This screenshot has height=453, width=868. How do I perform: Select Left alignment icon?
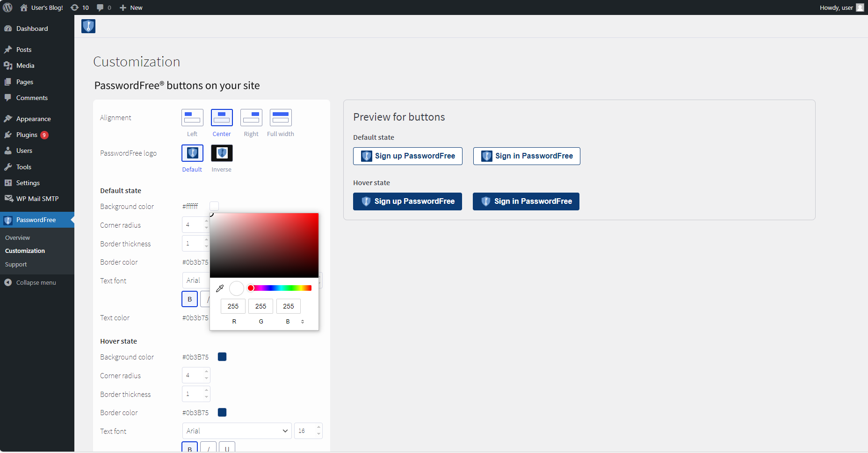pyautogui.click(x=192, y=118)
